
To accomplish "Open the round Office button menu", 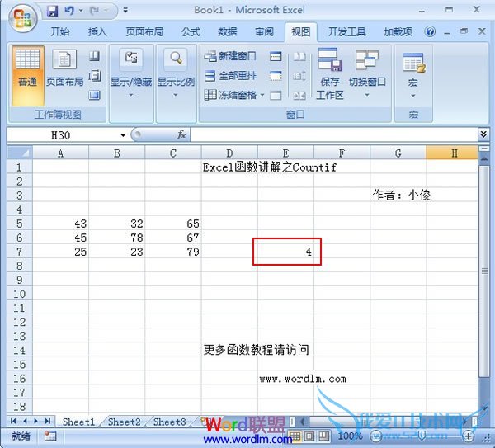I will click(22, 18).
